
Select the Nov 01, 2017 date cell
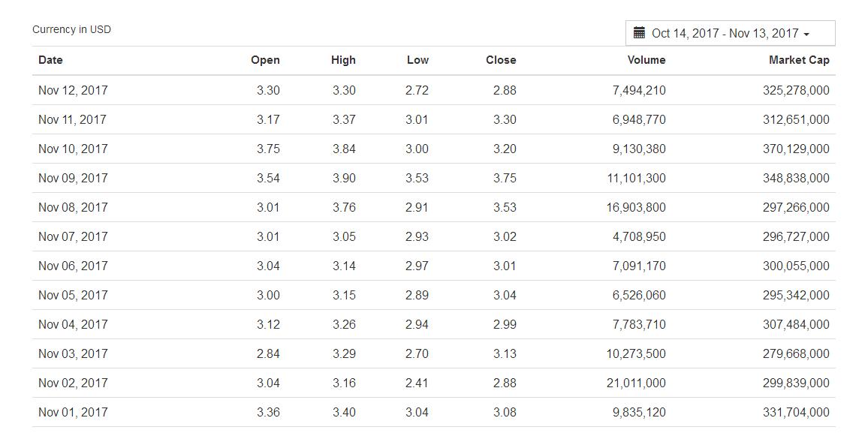(x=73, y=412)
